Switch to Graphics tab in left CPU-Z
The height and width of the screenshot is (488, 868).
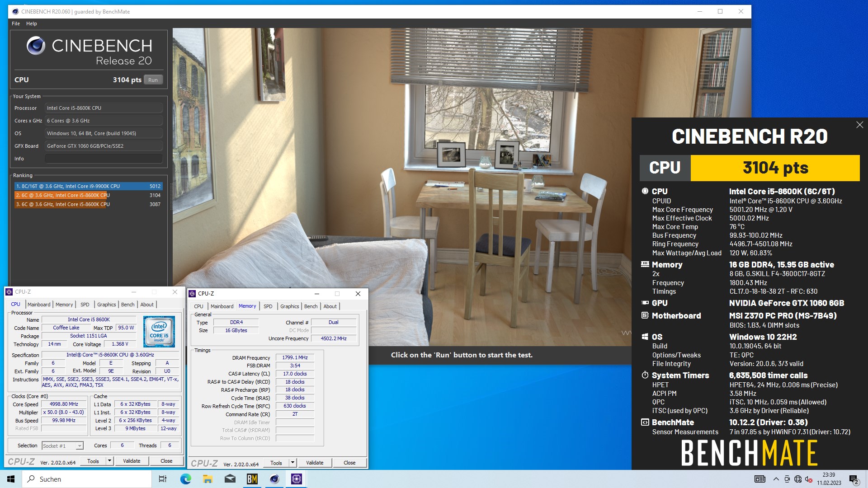107,305
